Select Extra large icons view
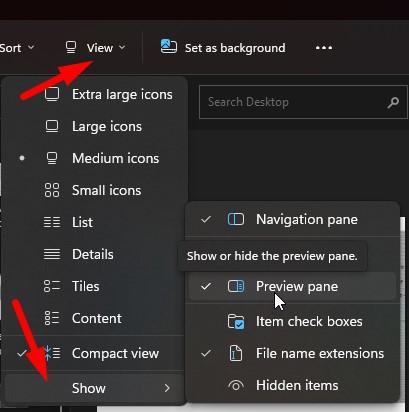The width and height of the screenshot is (409, 412). click(95, 94)
